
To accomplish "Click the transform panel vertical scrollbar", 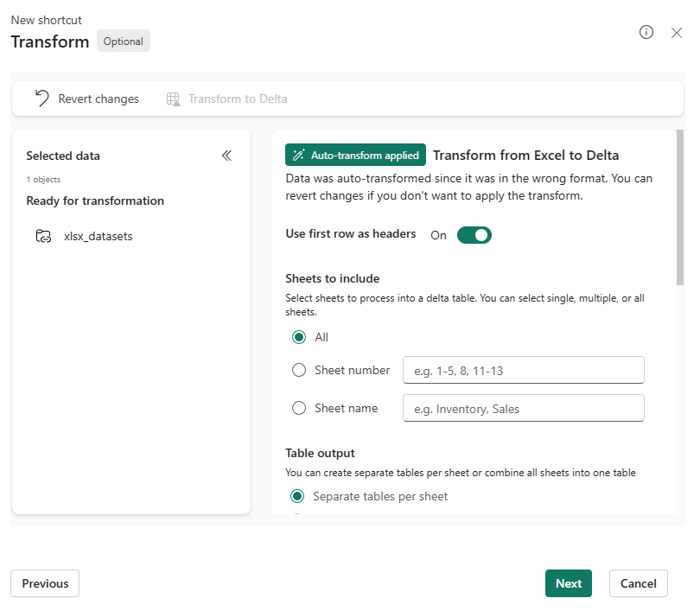I will (680, 207).
